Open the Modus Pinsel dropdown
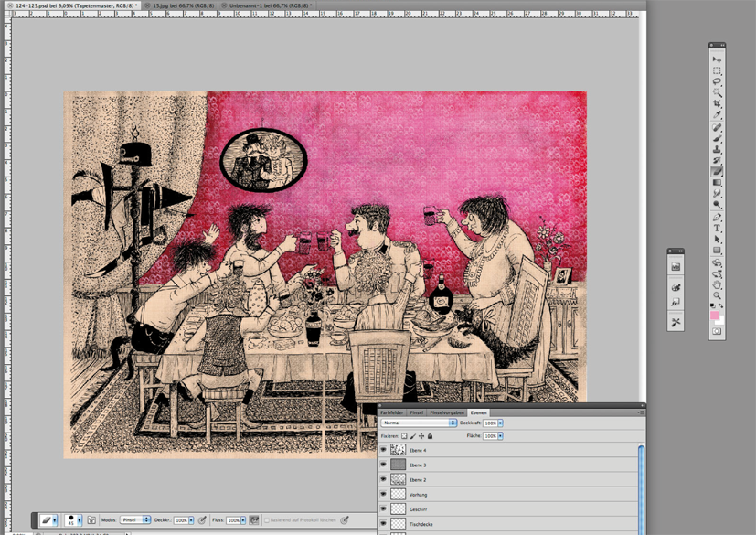The height and width of the screenshot is (535, 756). [x=135, y=520]
